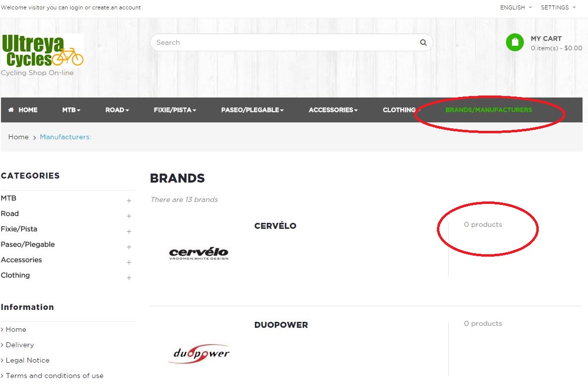Click the 'Cycling Shop On-line' tagline
This screenshot has width=588, height=387.
[x=37, y=73]
